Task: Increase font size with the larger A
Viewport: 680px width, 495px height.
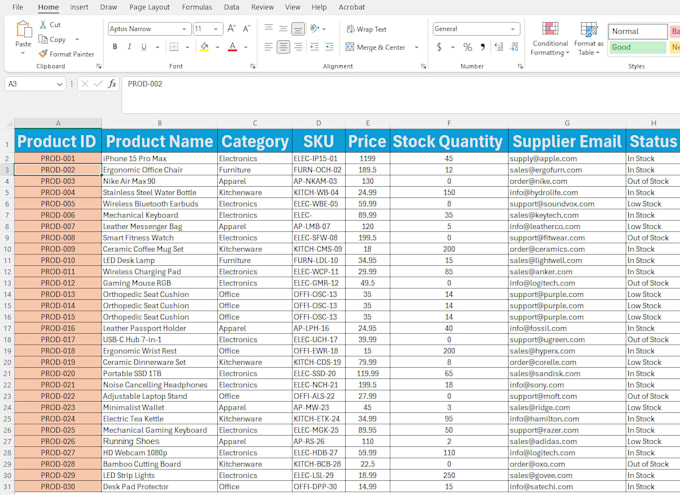Action: point(232,29)
